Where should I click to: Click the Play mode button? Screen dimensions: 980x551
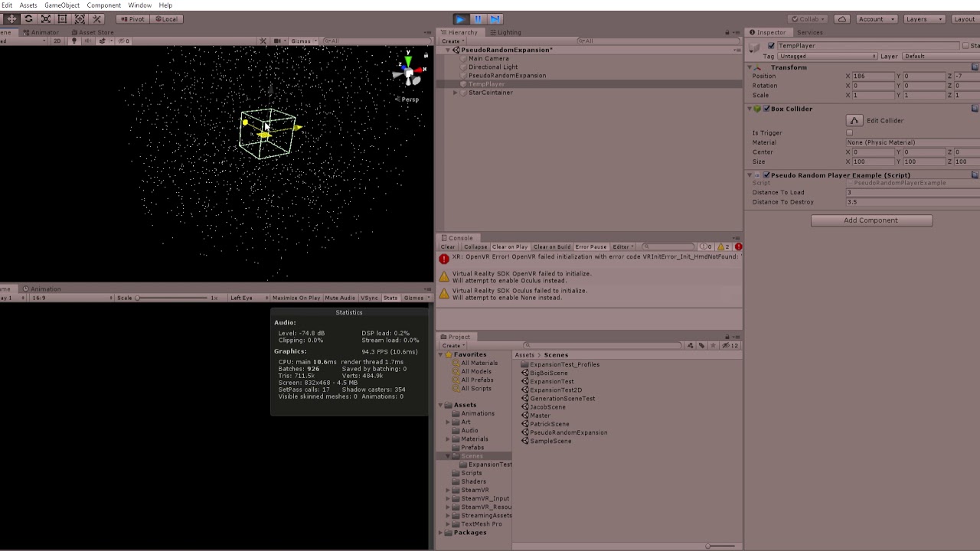(x=460, y=18)
